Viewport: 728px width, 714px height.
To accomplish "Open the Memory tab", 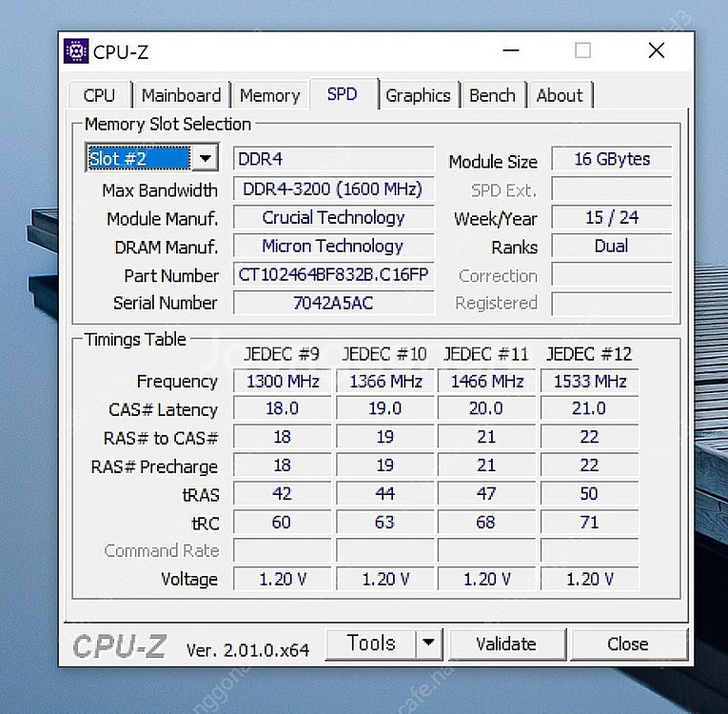I will coord(269,95).
